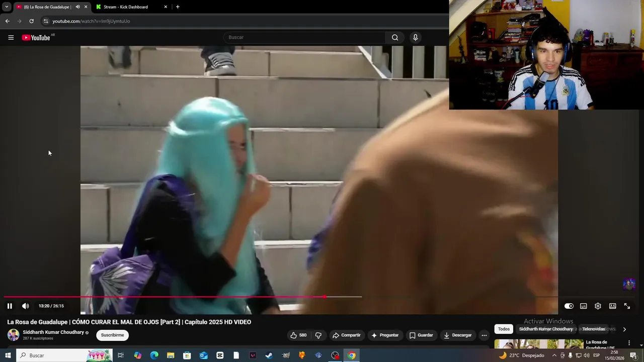Open options for the recommended La Rosa video
The image size is (644, 362).
tap(629, 343)
